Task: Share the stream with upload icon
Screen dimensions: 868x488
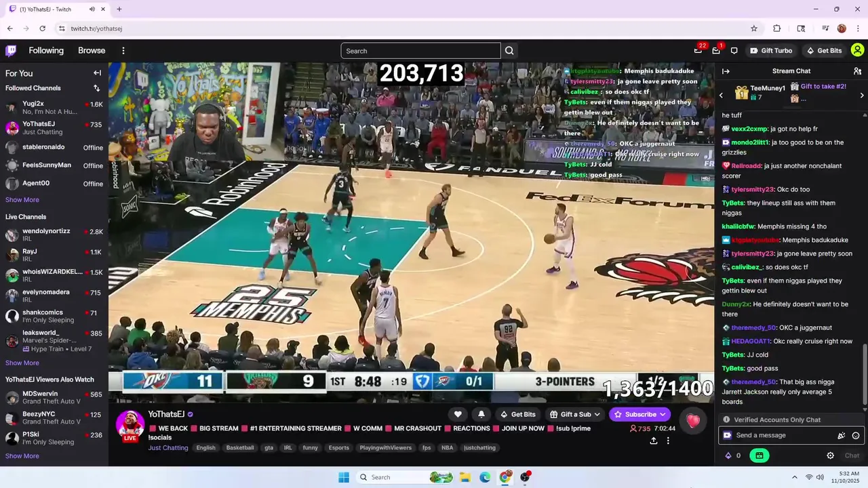Action: point(653,441)
